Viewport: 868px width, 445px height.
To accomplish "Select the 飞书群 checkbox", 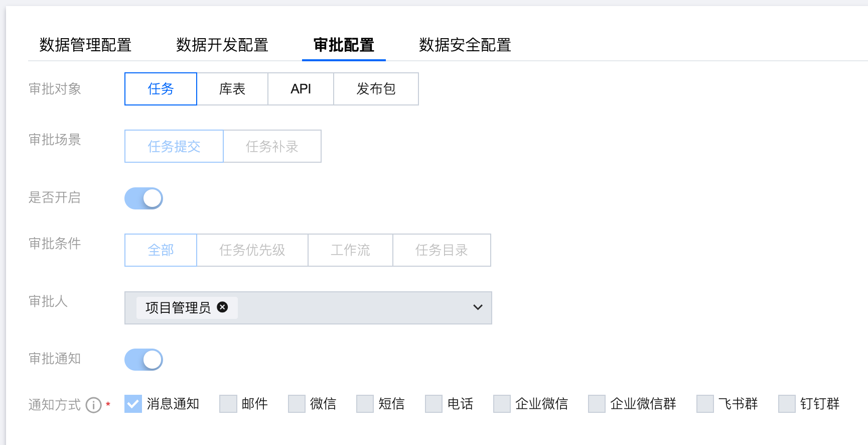I will click(705, 404).
